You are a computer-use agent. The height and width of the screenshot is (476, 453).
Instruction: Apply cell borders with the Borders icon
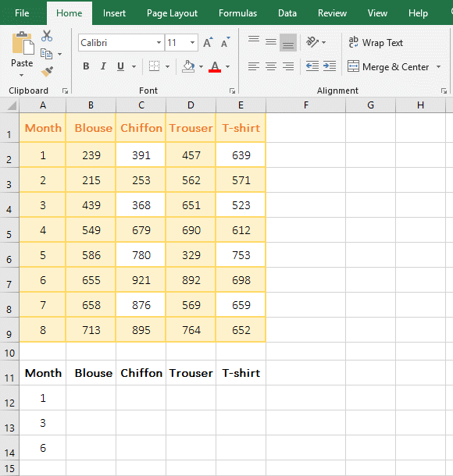click(154, 66)
